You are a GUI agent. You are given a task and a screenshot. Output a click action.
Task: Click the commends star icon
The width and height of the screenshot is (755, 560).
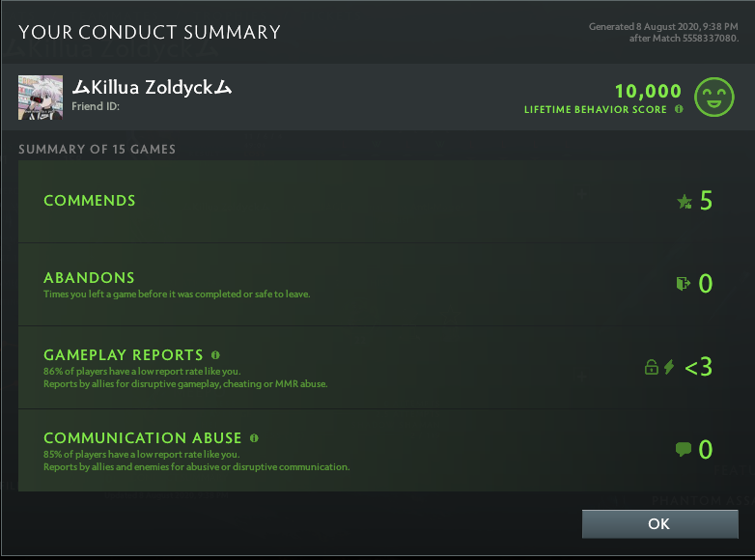click(685, 202)
